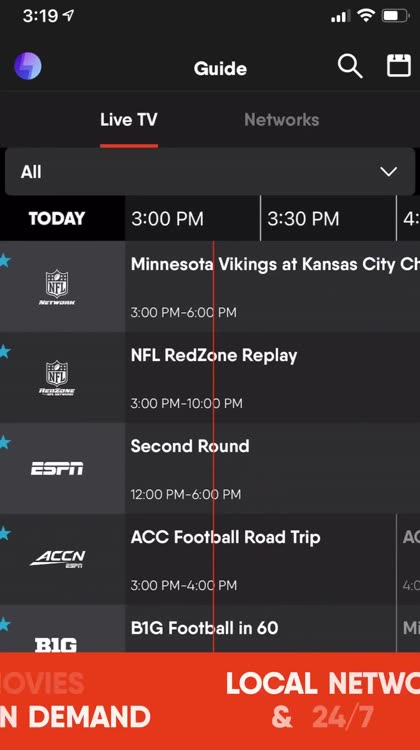Image resolution: width=420 pixels, height=750 pixels.
Task: Select the ACCN channel logo
Action: pyautogui.click(x=57, y=559)
